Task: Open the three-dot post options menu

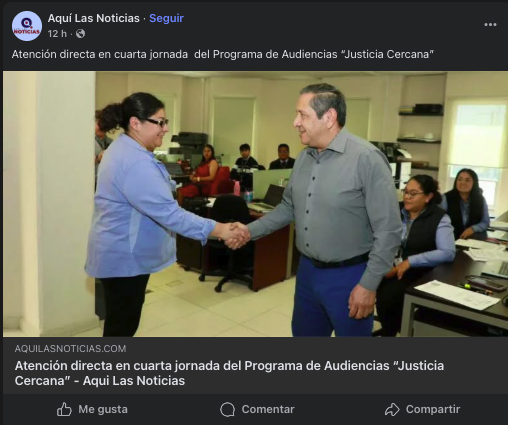Action: tap(490, 25)
